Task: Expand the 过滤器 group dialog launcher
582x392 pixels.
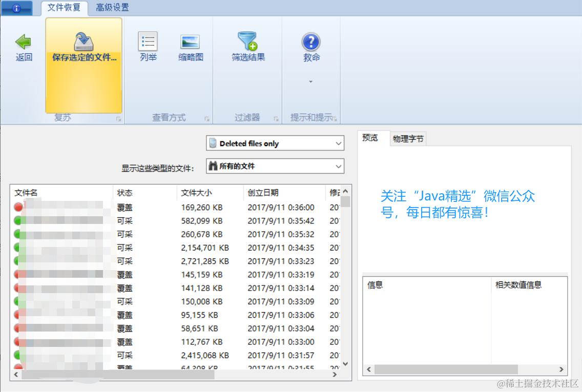Action: [x=276, y=119]
